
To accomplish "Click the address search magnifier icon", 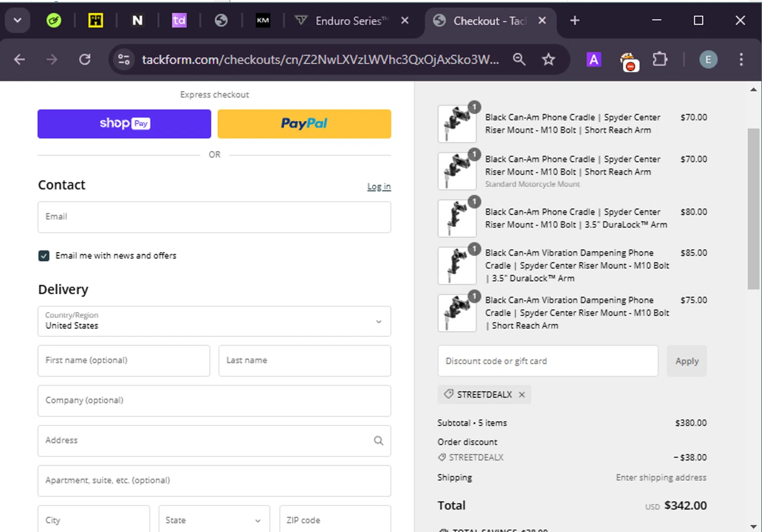I will tap(378, 441).
